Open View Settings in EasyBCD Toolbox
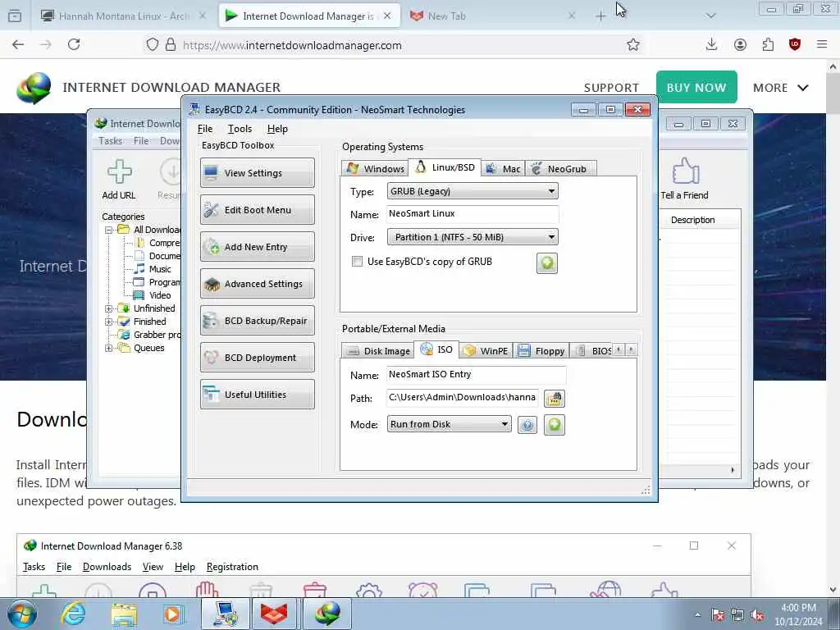The image size is (840, 630). pos(257,172)
